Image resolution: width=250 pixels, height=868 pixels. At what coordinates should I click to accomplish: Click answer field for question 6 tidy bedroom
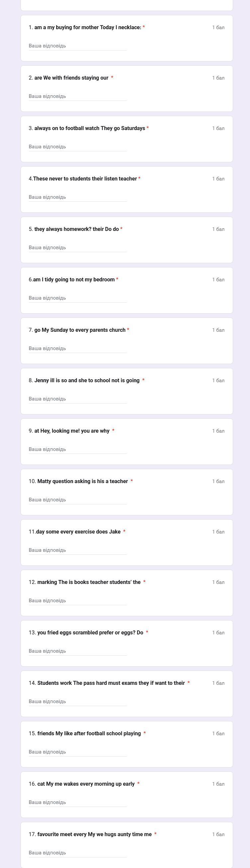(78, 298)
